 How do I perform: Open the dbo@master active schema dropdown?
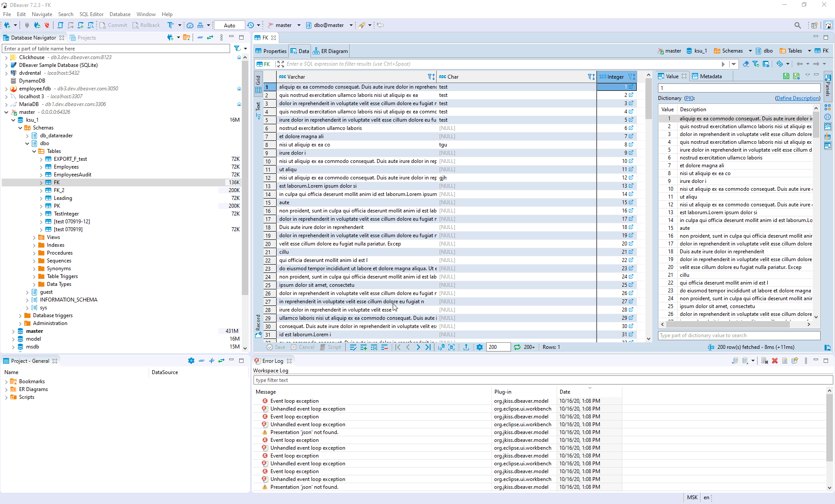point(351,25)
